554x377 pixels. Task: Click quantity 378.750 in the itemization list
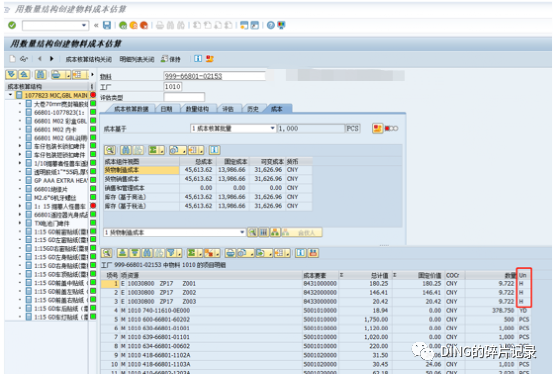(x=503, y=311)
